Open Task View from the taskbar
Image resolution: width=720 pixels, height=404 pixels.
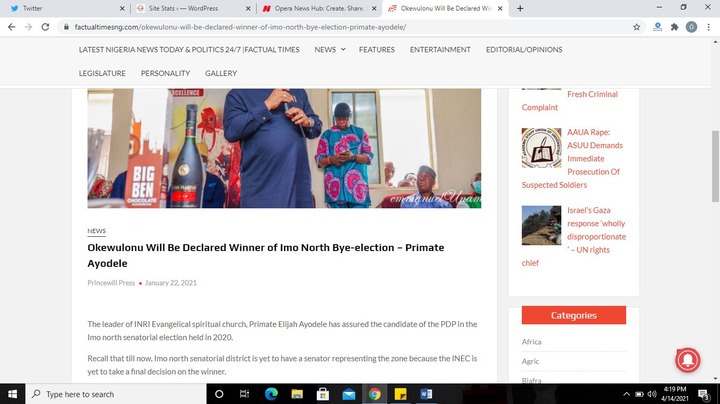click(244, 394)
